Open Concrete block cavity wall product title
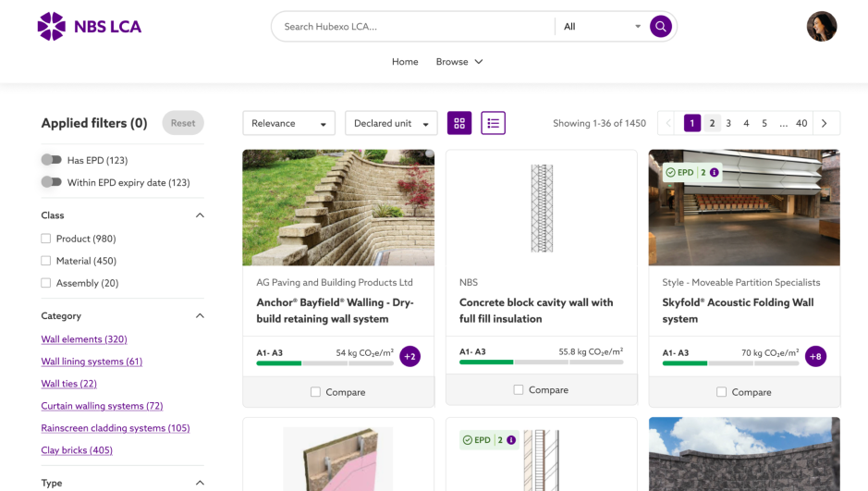 pyautogui.click(x=536, y=311)
